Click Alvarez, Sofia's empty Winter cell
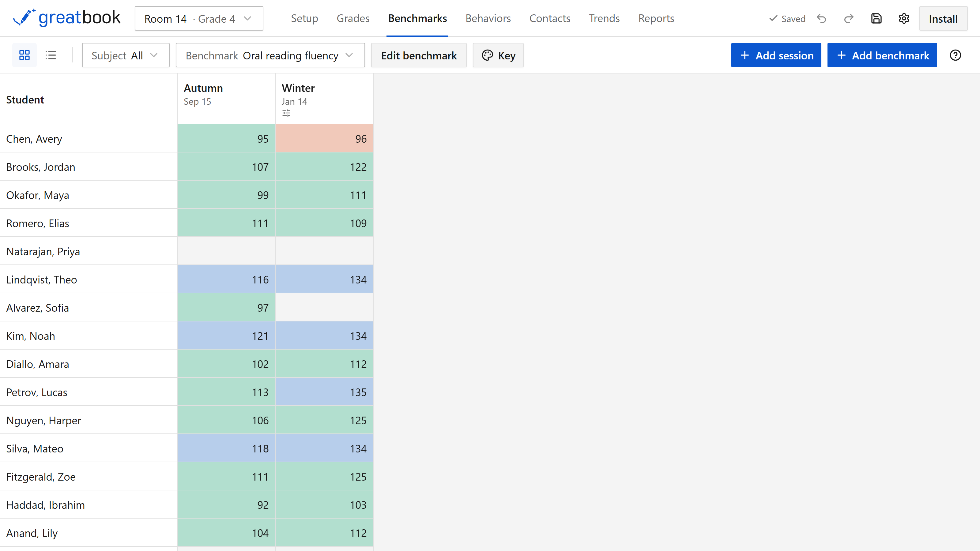 click(324, 307)
